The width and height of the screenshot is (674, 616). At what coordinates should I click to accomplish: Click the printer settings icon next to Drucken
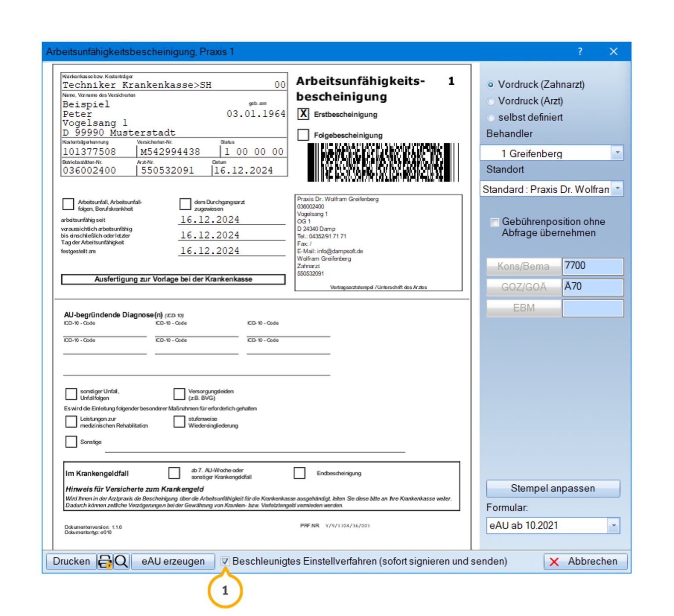105,562
